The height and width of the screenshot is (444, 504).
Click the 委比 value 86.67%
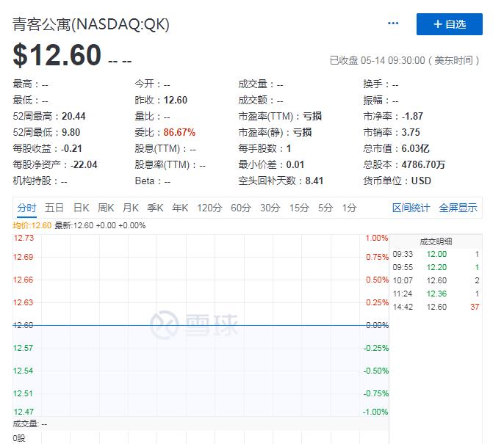tap(179, 132)
